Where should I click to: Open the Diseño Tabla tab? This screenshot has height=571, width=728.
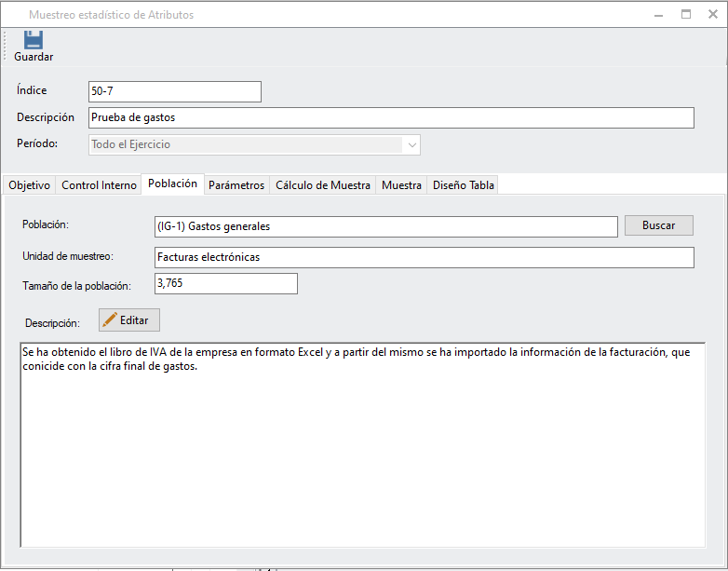(x=464, y=185)
